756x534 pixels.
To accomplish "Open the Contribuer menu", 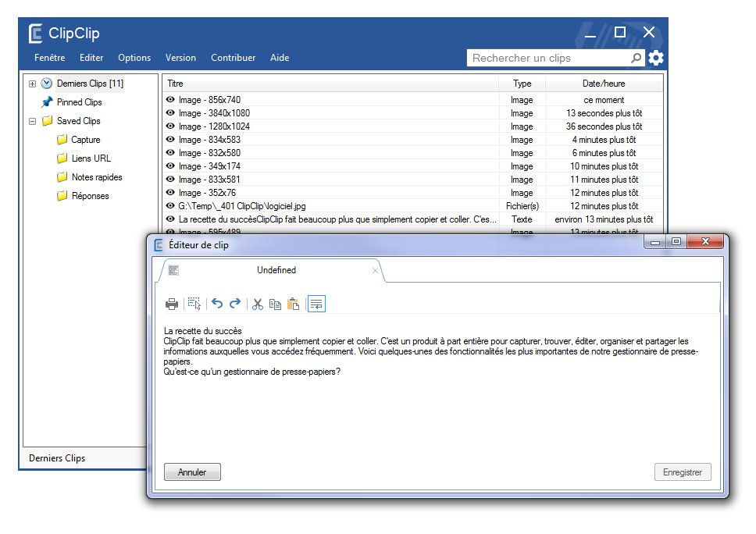I will 233,58.
